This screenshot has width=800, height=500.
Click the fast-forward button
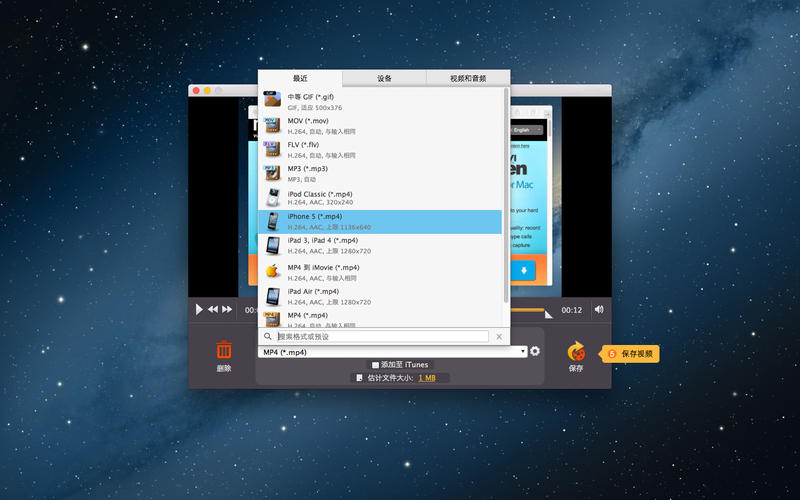point(227,309)
